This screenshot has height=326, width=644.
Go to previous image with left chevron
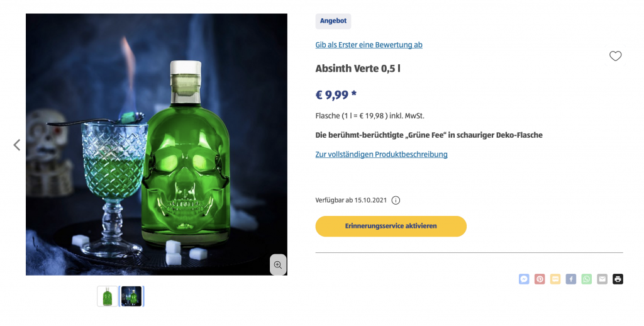coord(17,145)
